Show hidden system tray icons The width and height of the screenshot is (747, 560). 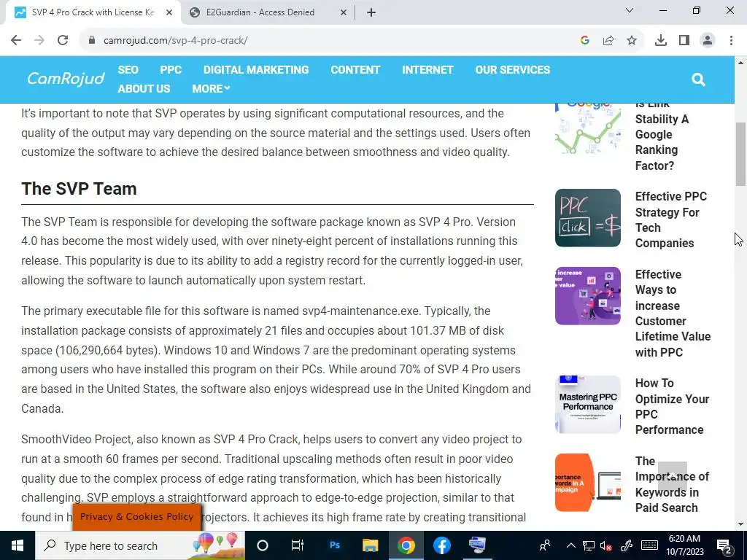[570, 545]
